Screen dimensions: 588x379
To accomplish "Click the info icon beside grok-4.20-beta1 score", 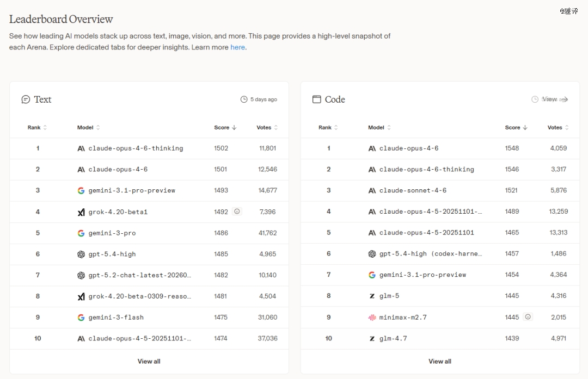I will point(237,212).
